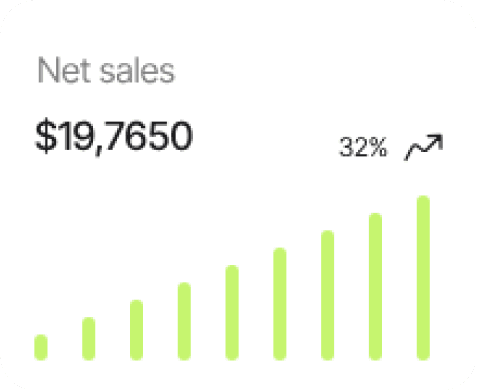This screenshot has height=391, width=477.
Task: Click the percent sign beside 32
Action: [x=377, y=147]
